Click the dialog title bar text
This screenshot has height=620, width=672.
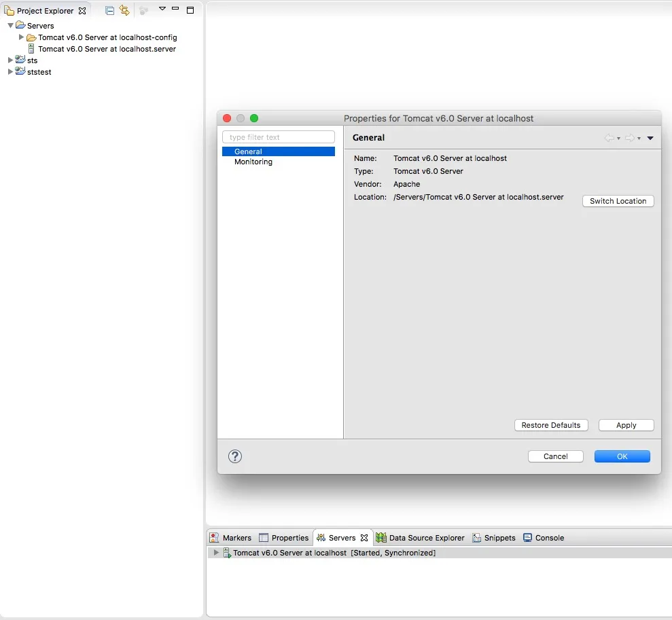tap(438, 119)
